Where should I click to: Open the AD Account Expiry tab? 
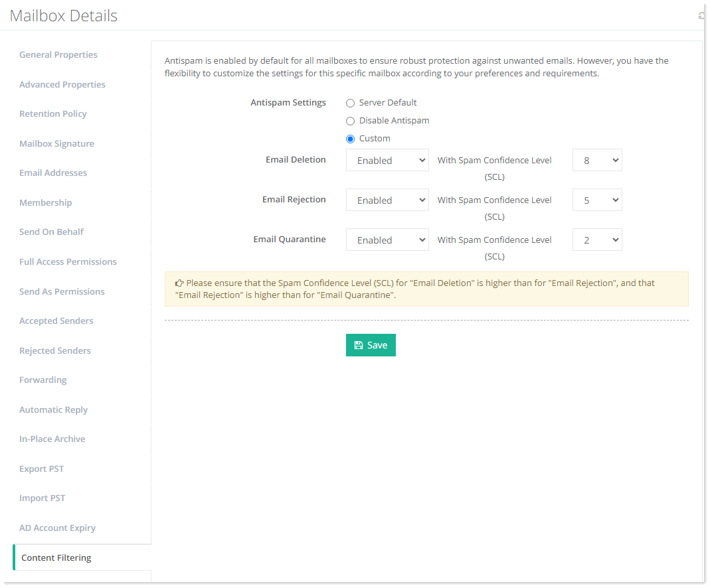point(57,528)
